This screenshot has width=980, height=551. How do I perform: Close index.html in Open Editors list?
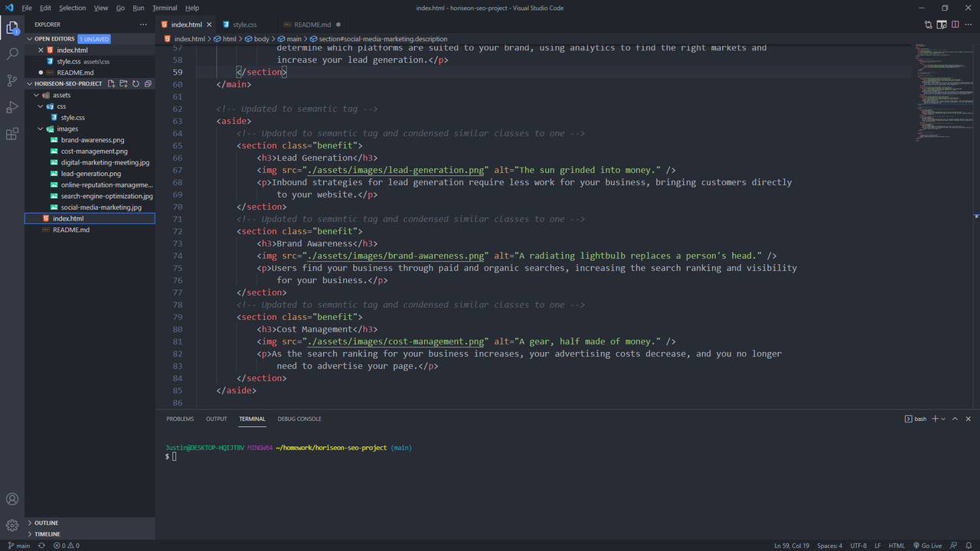point(41,51)
